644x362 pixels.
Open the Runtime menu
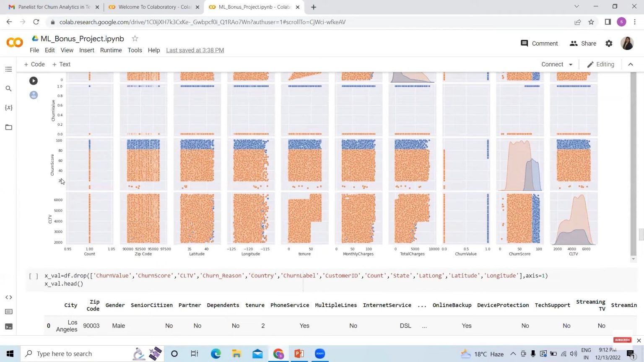click(x=111, y=50)
